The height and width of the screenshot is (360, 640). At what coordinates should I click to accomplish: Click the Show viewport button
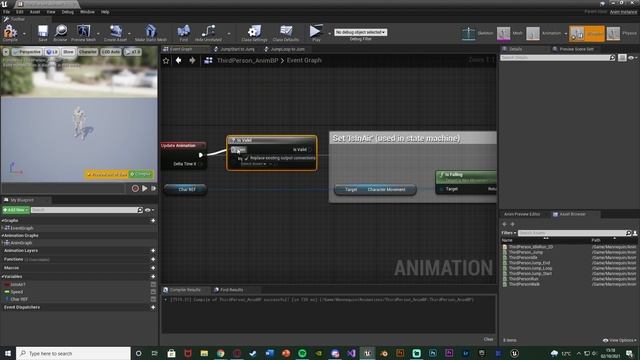68,52
